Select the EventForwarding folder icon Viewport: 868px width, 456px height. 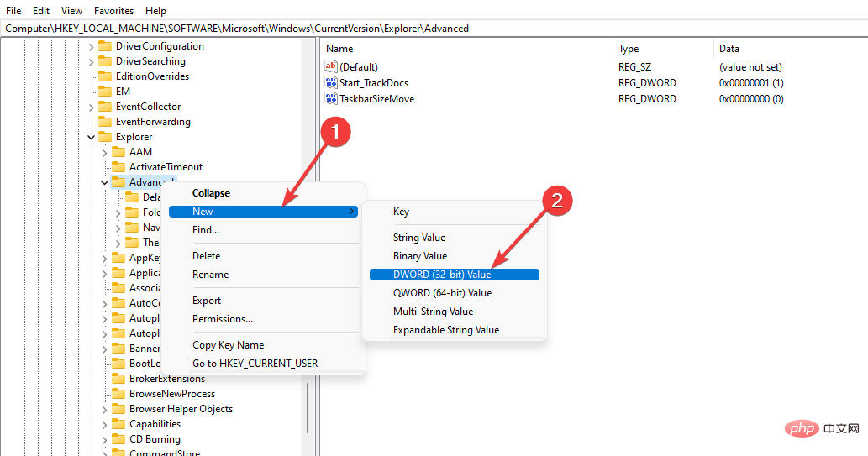click(x=105, y=121)
